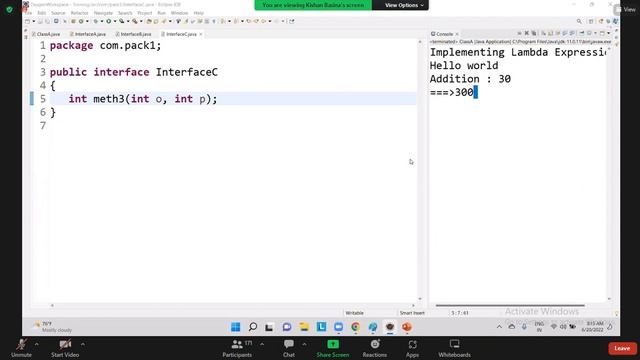
Task: Open the Run dropdown arrow
Action: click(x=115, y=21)
